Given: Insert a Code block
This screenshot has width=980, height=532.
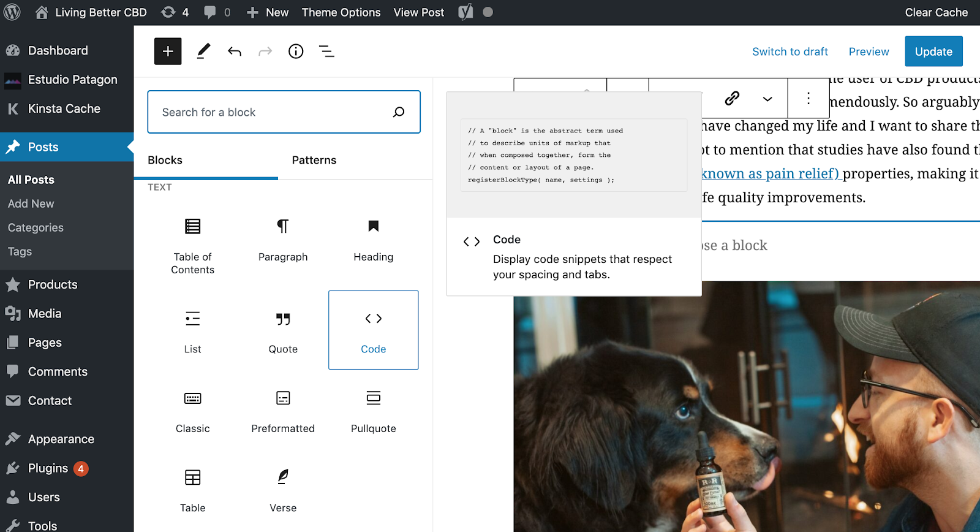Looking at the screenshot, I should 374,330.
